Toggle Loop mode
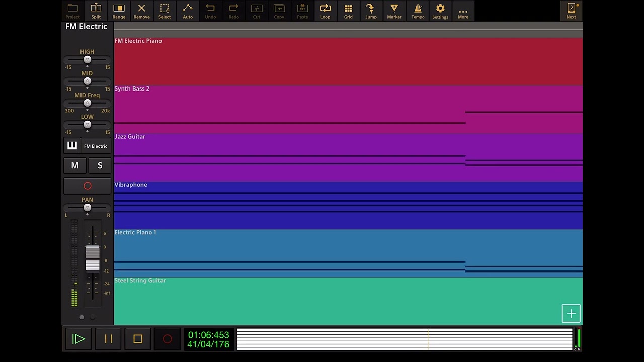 325,11
